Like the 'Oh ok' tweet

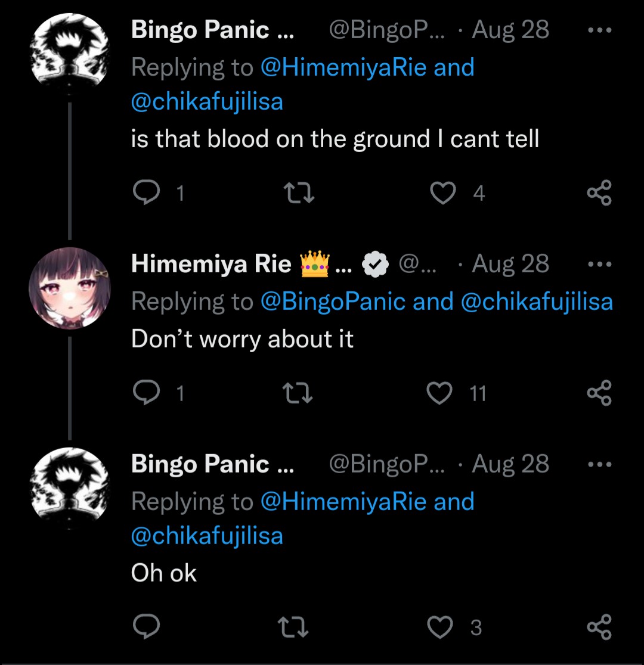(x=441, y=626)
